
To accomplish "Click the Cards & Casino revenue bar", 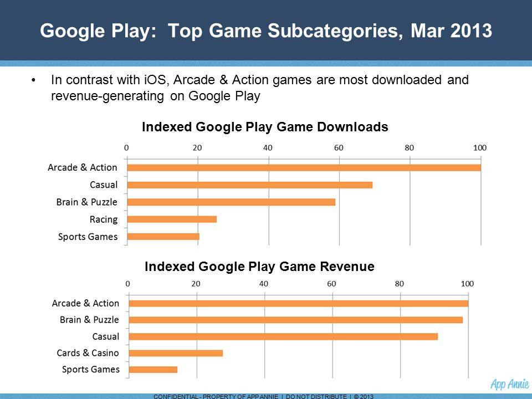I will click(176, 353).
